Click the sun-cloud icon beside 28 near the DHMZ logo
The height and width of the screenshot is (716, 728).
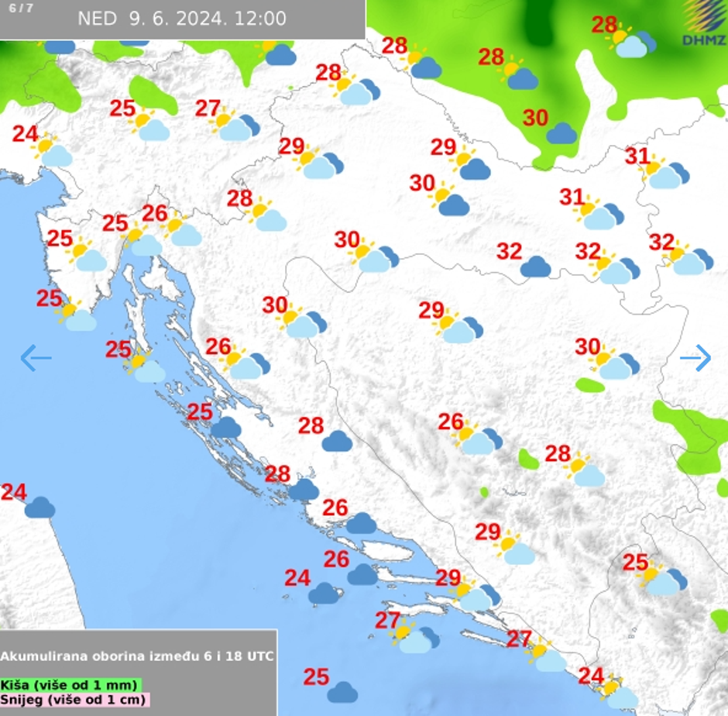pos(629,43)
